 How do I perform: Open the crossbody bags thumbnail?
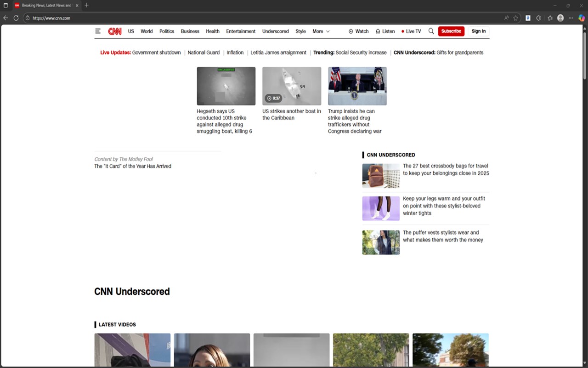coord(381,176)
